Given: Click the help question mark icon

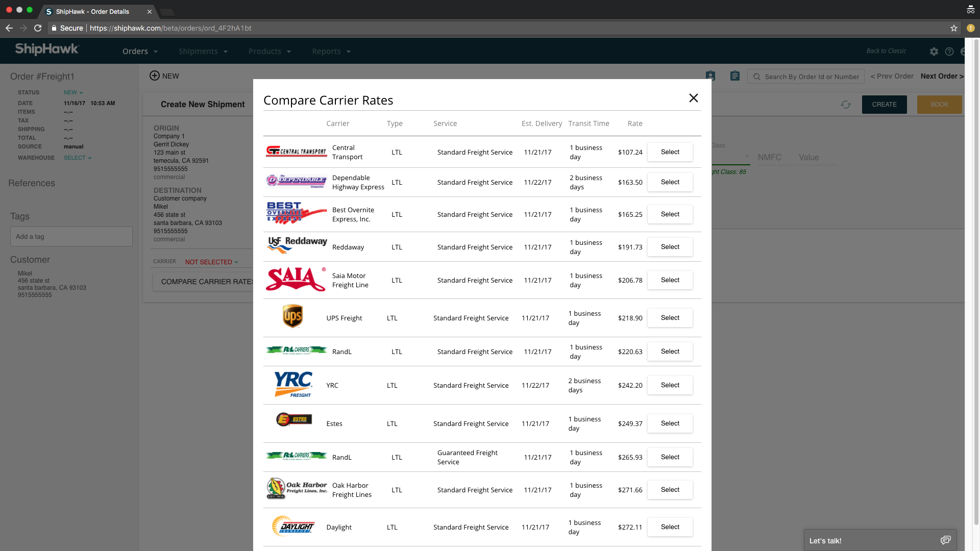Looking at the screenshot, I should 949,51.
